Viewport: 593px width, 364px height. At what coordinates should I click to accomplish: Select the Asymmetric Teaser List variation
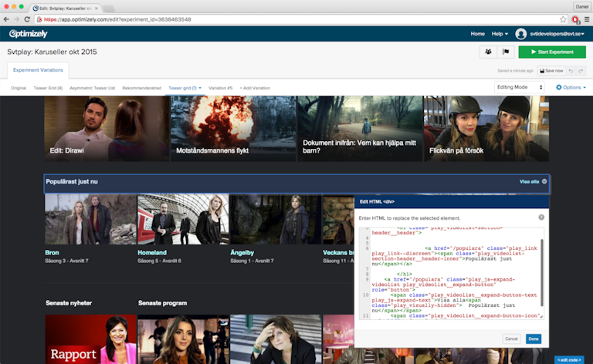(x=92, y=88)
